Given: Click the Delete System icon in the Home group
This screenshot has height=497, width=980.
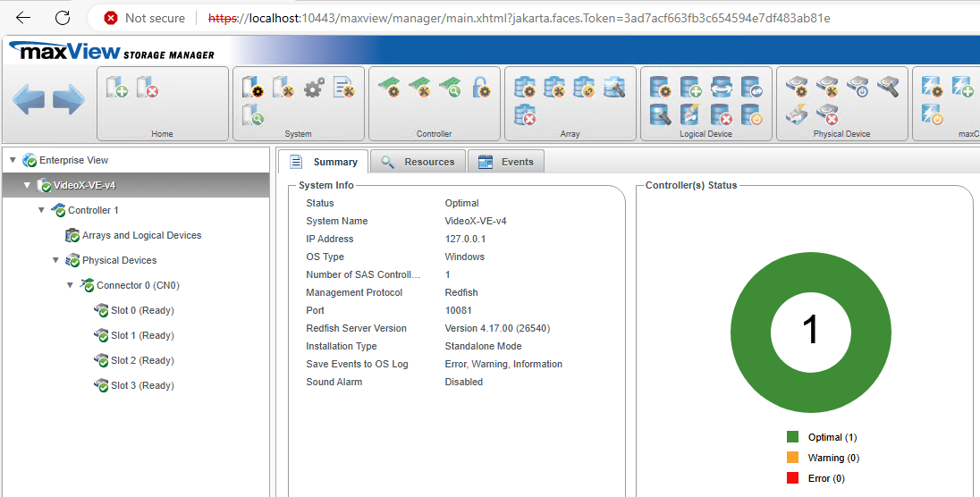Looking at the screenshot, I should point(148,87).
